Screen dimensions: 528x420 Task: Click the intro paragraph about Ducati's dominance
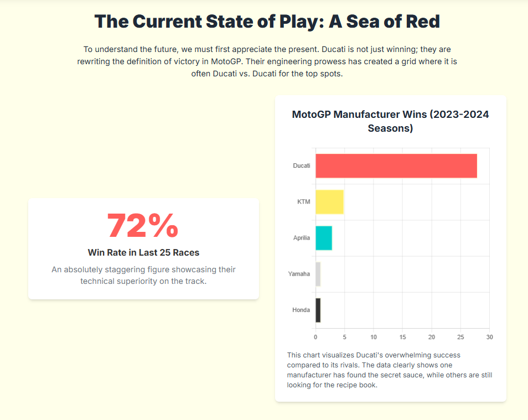pos(267,62)
